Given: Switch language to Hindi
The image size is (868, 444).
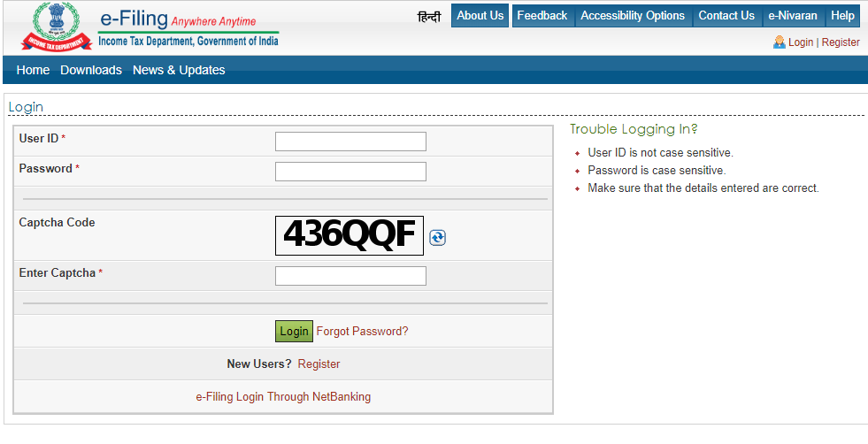Looking at the screenshot, I should (x=429, y=17).
